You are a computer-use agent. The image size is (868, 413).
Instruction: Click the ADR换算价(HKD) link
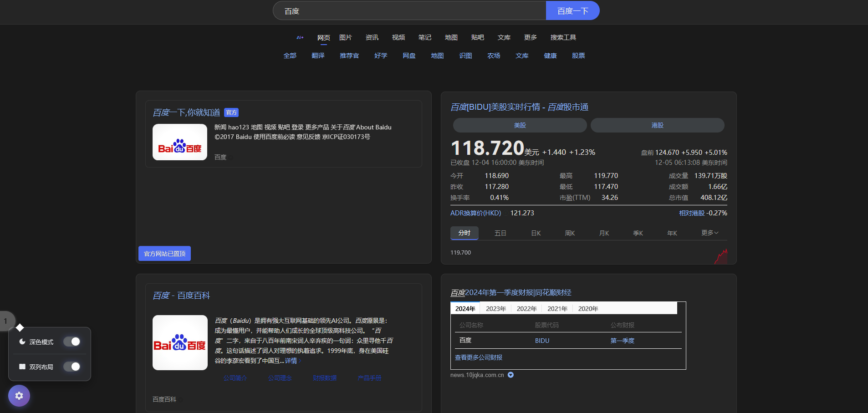point(475,213)
